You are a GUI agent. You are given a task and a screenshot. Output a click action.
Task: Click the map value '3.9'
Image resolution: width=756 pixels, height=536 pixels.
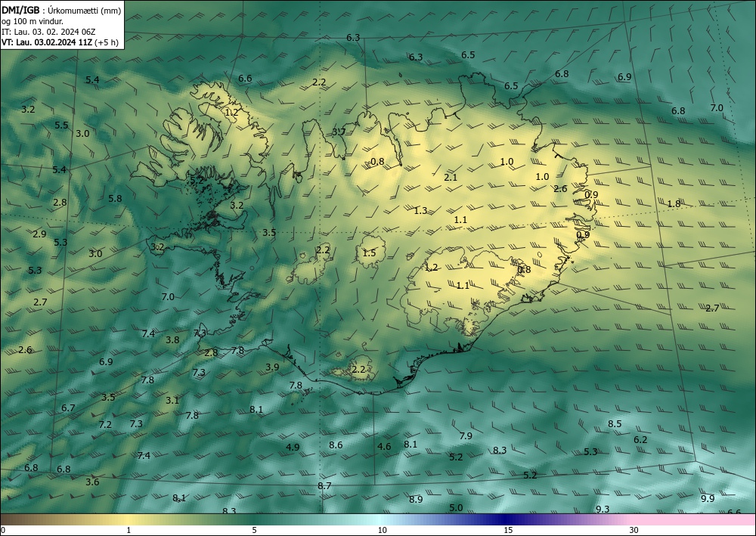272,367
